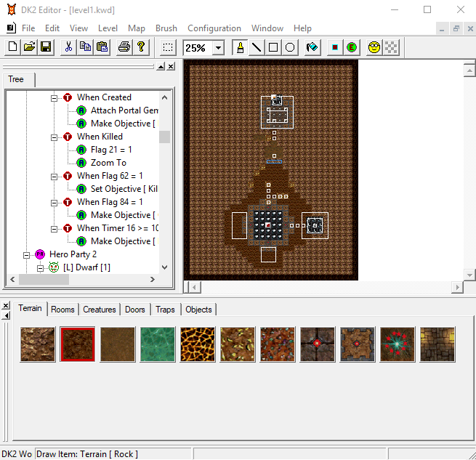This screenshot has height=460, width=476.
Task: Switch to the Traps tab
Action: [x=165, y=310]
